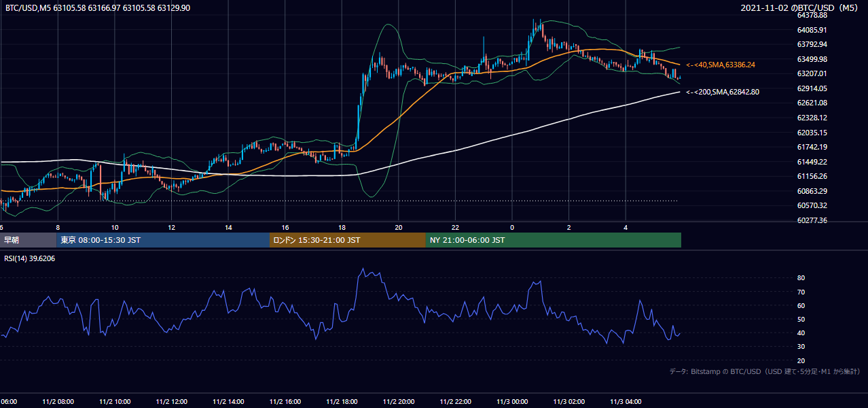Screen dimensions: 868x408
Task: Select the RSI axis 70 level label
Action: pos(801,292)
